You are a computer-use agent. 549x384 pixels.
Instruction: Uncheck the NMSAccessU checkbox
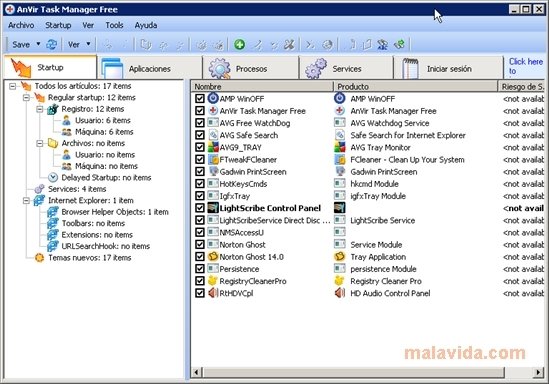200,232
